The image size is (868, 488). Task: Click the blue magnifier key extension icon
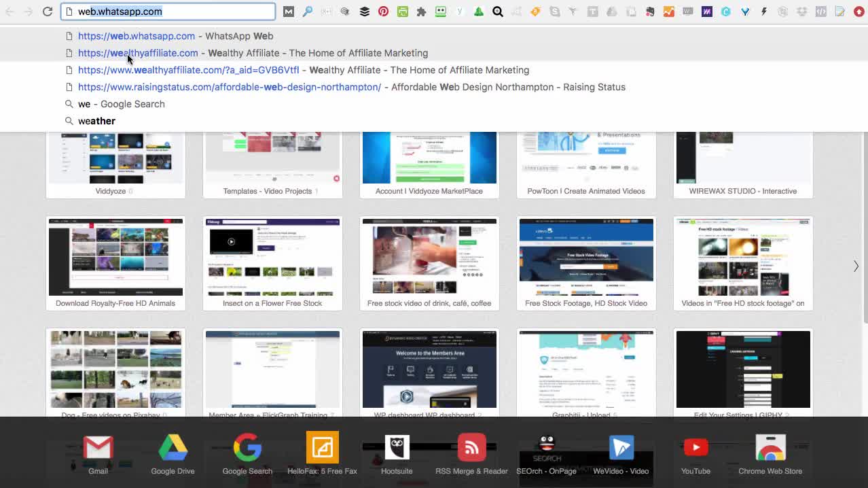click(x=308, y=12)
